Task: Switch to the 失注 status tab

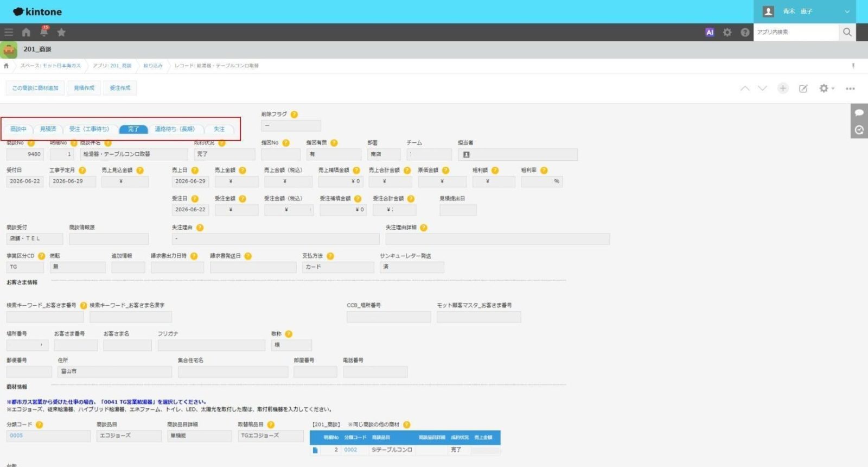Action: point(219,129)
